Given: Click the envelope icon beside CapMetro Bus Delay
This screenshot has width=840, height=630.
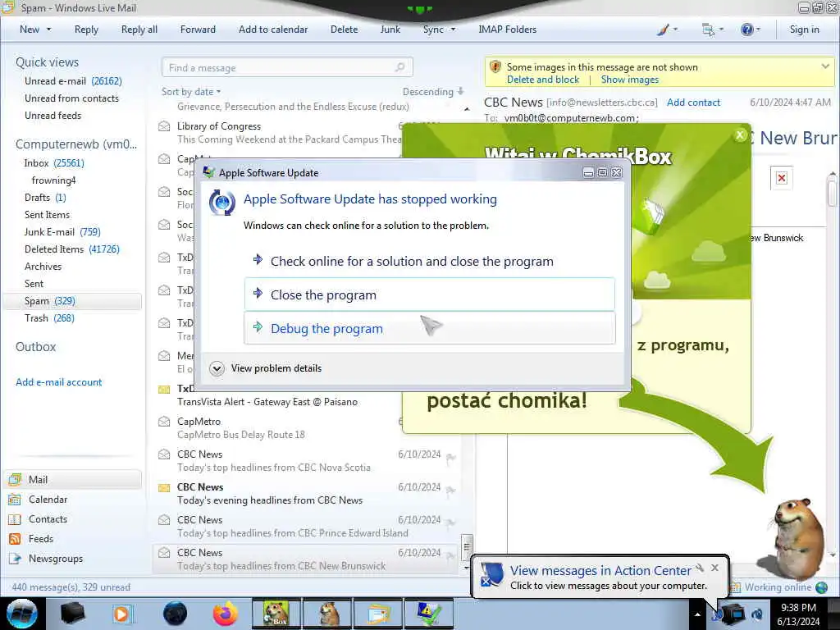Looking at the screenshot, I should tap(164, 422).
